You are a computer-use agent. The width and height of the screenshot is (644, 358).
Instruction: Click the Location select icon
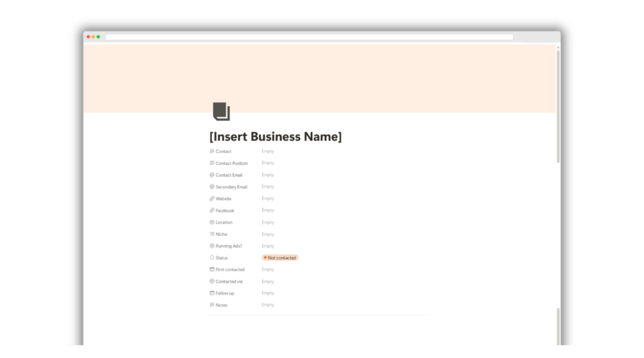[212, 223]
